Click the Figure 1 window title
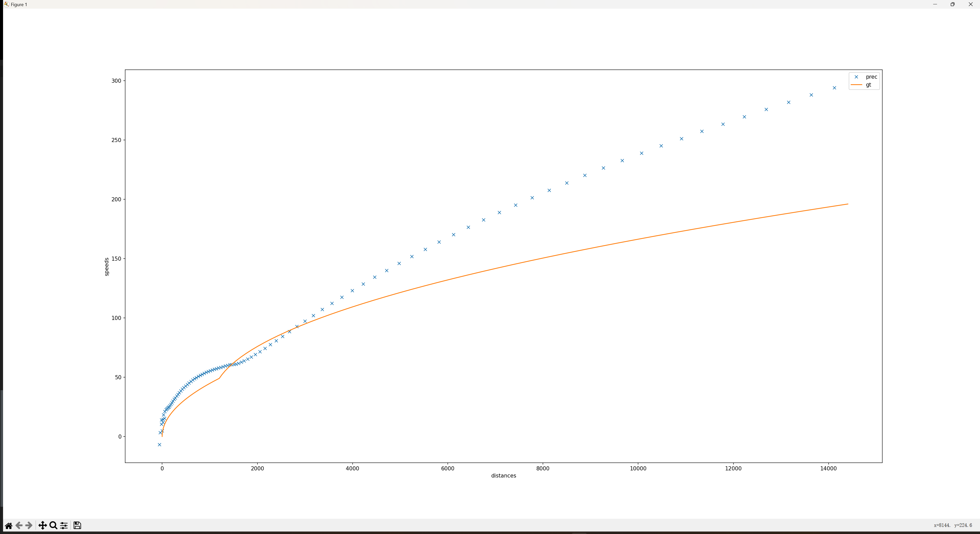This screenshot has width=980, height=534. point(19,5)
